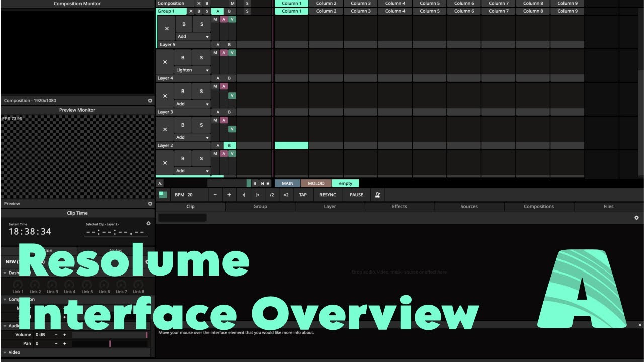Open Clip Time settings gear
This screenshot has width=644, height=362.
148,223
